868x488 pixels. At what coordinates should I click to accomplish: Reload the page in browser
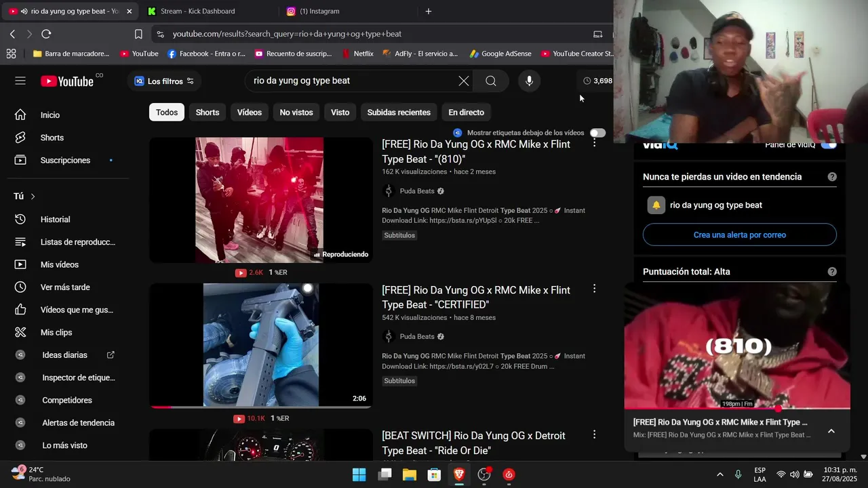(x=46, y=34)
